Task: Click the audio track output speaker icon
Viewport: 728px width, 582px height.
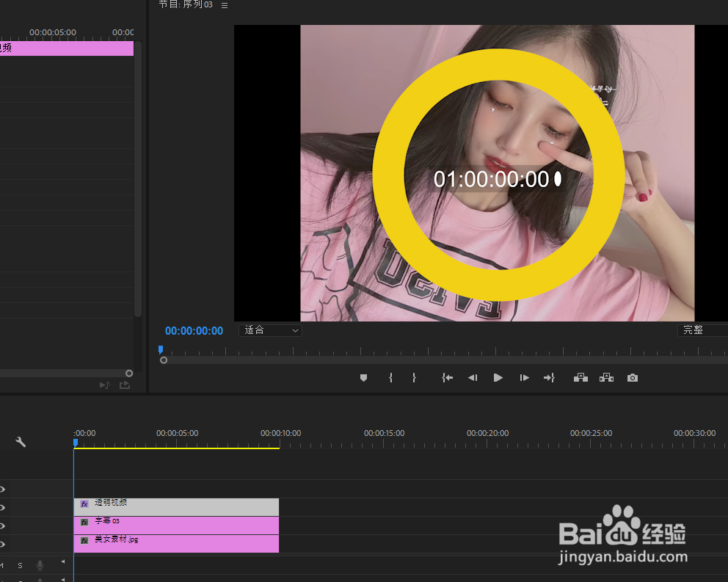Action: pyautogui.click(x=62, y=562)
